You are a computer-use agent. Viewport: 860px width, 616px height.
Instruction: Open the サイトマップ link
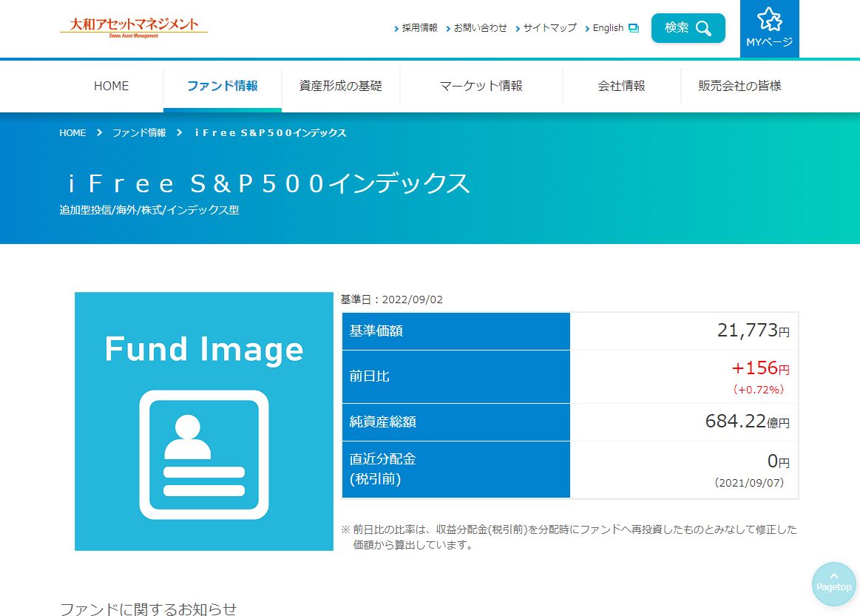[x=550, y=28]
